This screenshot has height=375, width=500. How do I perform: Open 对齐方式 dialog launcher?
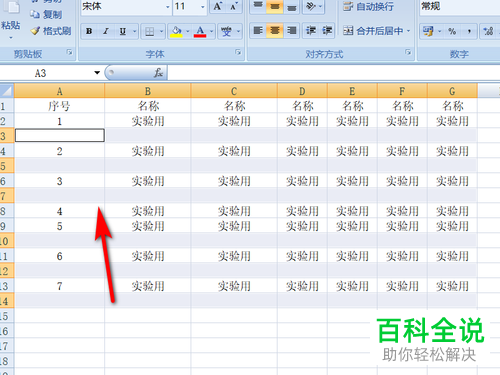pos(408,52)
